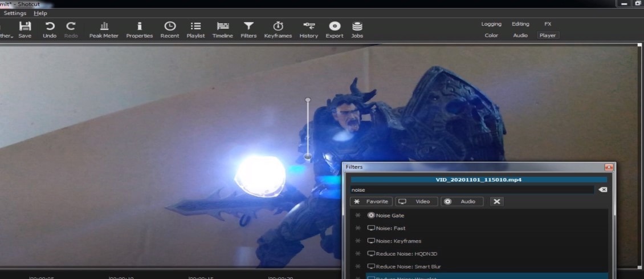Show the Playlist panel

[x=195, y=30]
